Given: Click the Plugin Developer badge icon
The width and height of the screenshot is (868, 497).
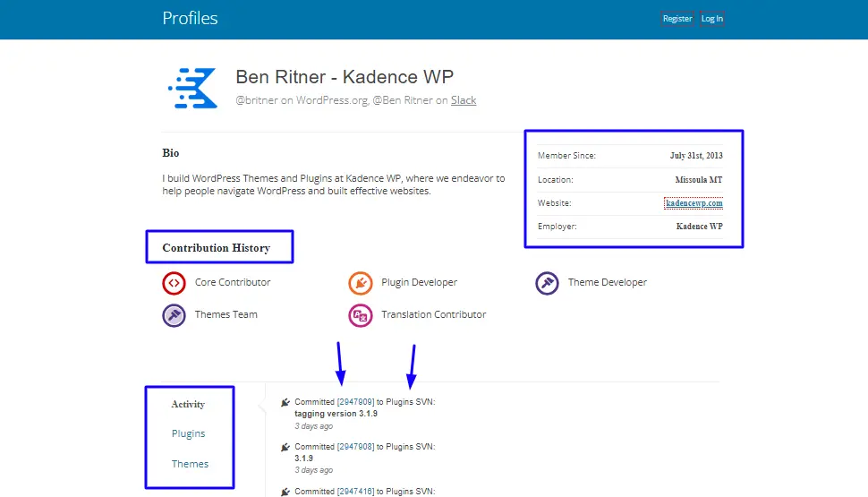Looking at the screenshot, I should pos(361,283).
